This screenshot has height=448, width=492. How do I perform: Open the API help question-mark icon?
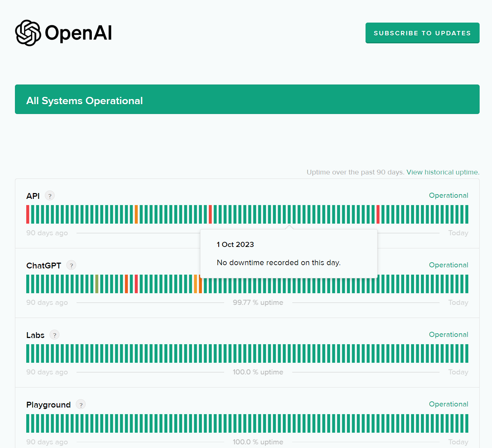coord(50,196)
